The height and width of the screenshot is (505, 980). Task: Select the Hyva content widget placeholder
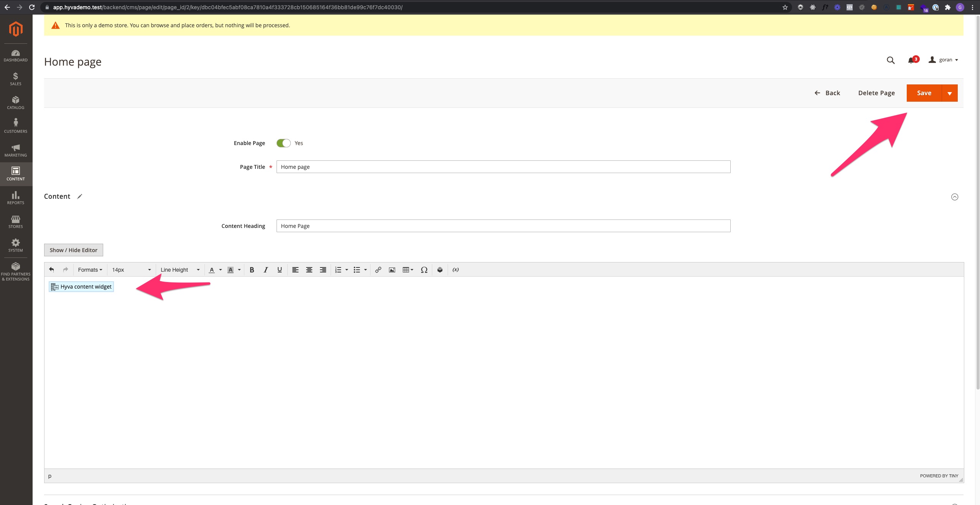pyautogui.click(x=81, y=287)
